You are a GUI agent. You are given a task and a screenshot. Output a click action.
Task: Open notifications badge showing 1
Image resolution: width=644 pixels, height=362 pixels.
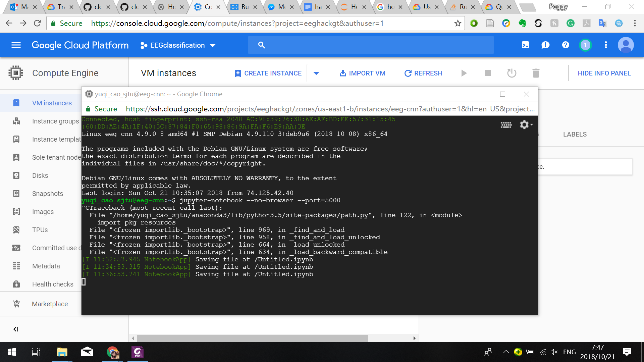pos(585,45)
